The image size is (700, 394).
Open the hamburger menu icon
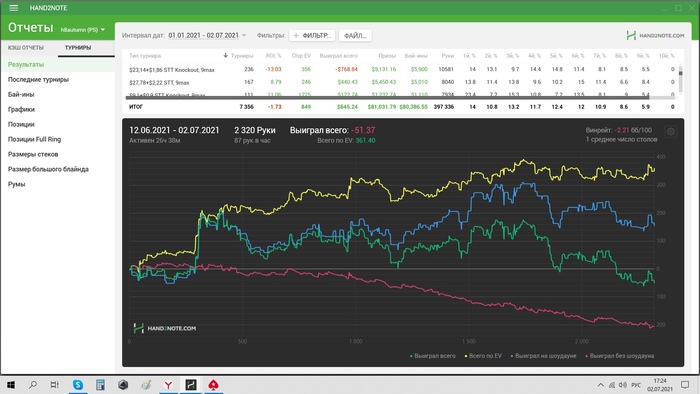[13, 8]
